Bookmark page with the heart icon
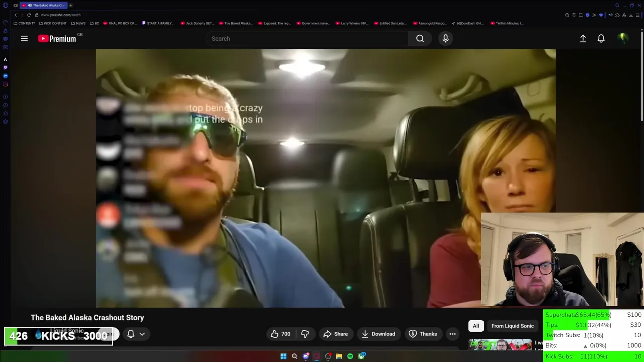This screenshot has width=644, height=362. (601, 15)
